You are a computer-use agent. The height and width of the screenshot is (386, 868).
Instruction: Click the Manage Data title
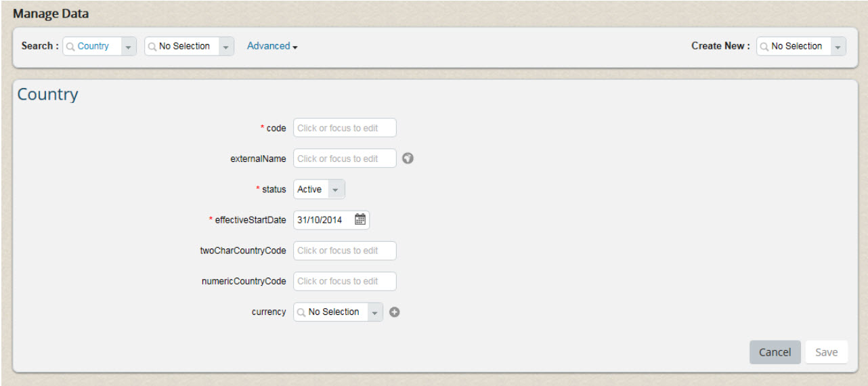pyautogui.click(x=51, y=13)
